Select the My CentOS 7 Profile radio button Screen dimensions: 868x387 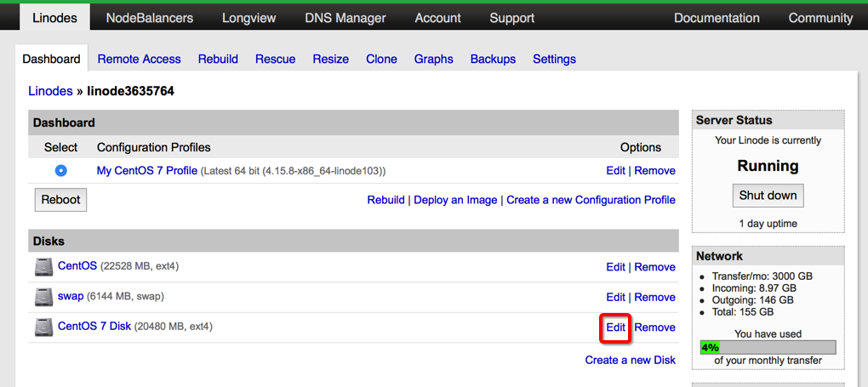pos(60,170)
